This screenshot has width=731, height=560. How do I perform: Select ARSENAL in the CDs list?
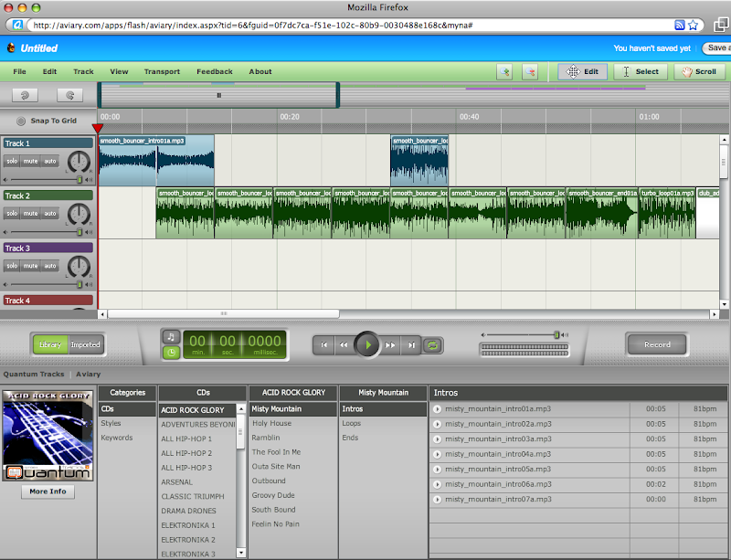pos(177,482)
